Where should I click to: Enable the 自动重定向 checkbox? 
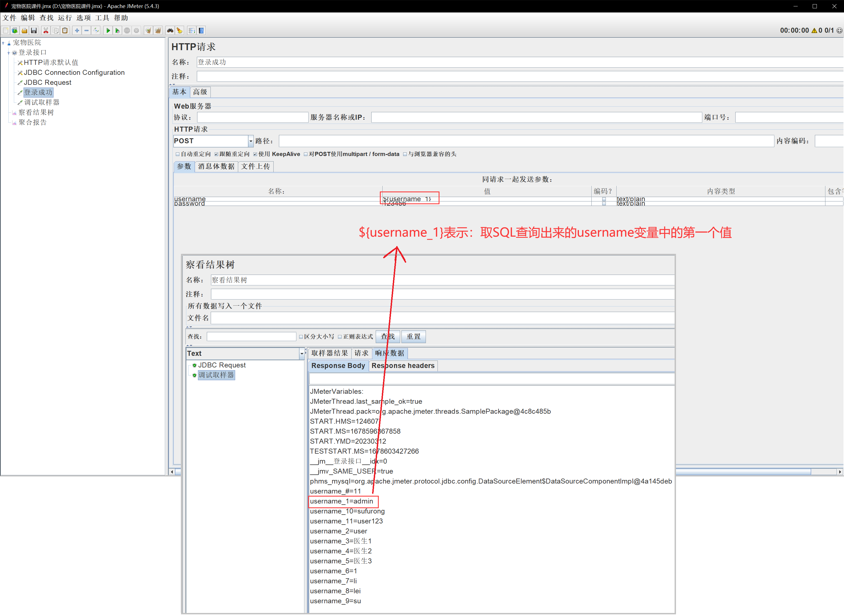tap(178, 154)
